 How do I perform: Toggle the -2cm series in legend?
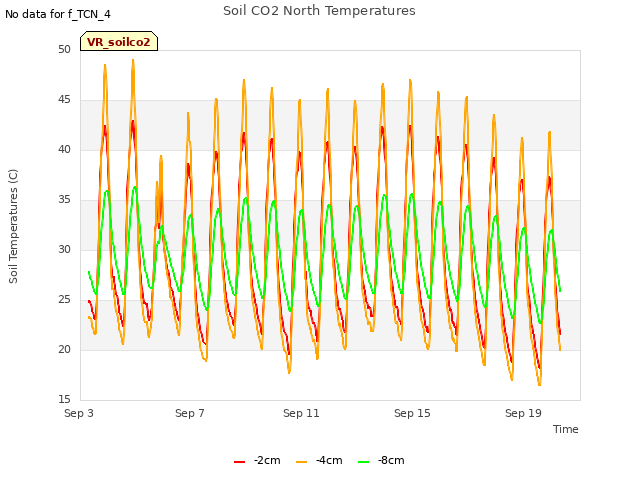point(257,460)
